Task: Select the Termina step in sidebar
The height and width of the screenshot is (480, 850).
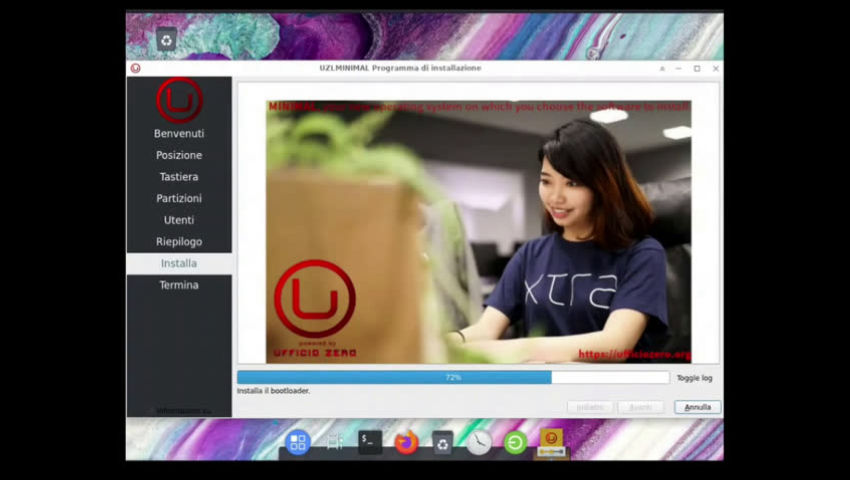Action: point(179,285)
